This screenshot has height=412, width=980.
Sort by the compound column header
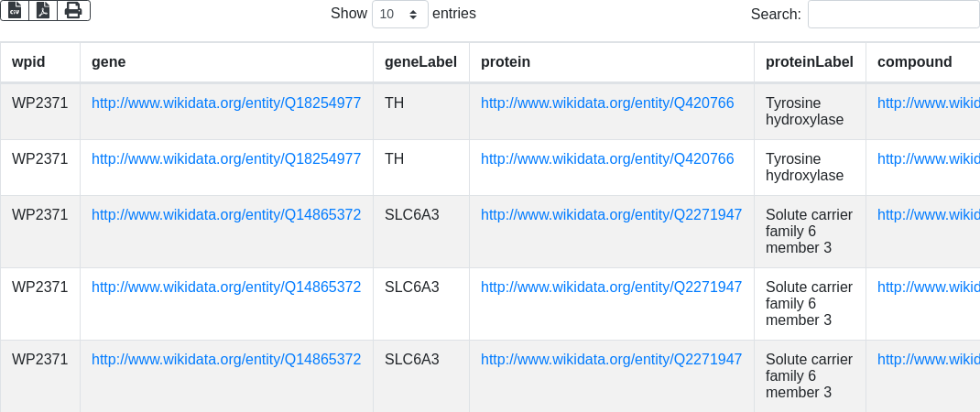coord(914,62)
